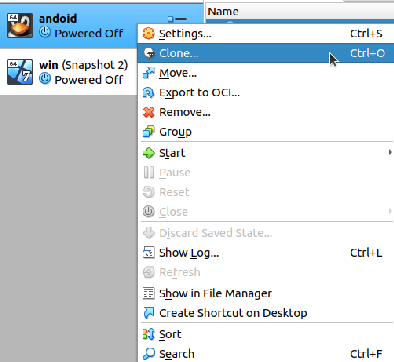Open the andoid machine tools button
The height and width of the screenshot is (362, 394).
(177, 19)
